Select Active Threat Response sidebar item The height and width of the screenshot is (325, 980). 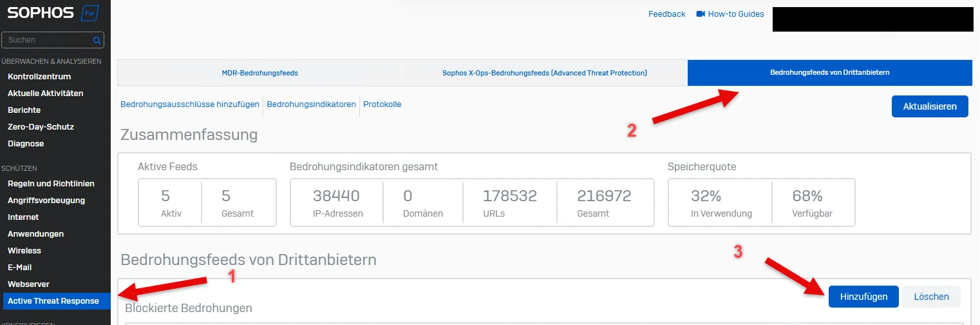[55, 300]
